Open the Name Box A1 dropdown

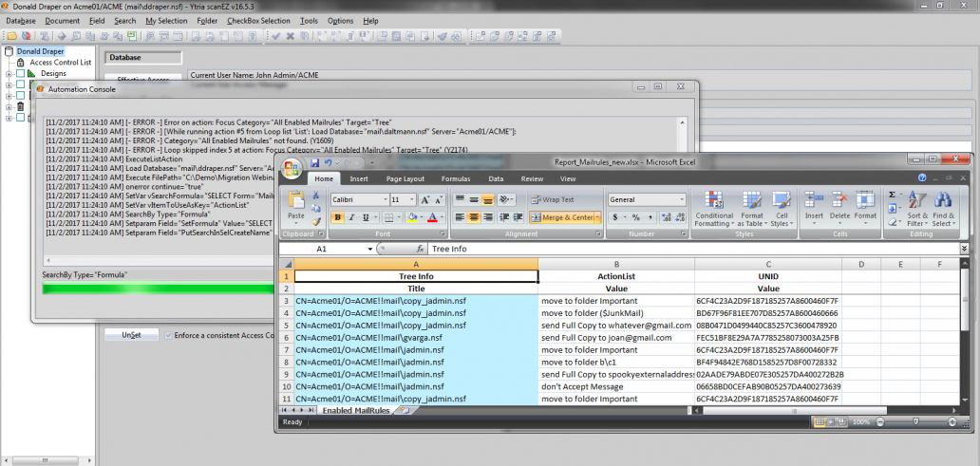[x=370, y=249]
